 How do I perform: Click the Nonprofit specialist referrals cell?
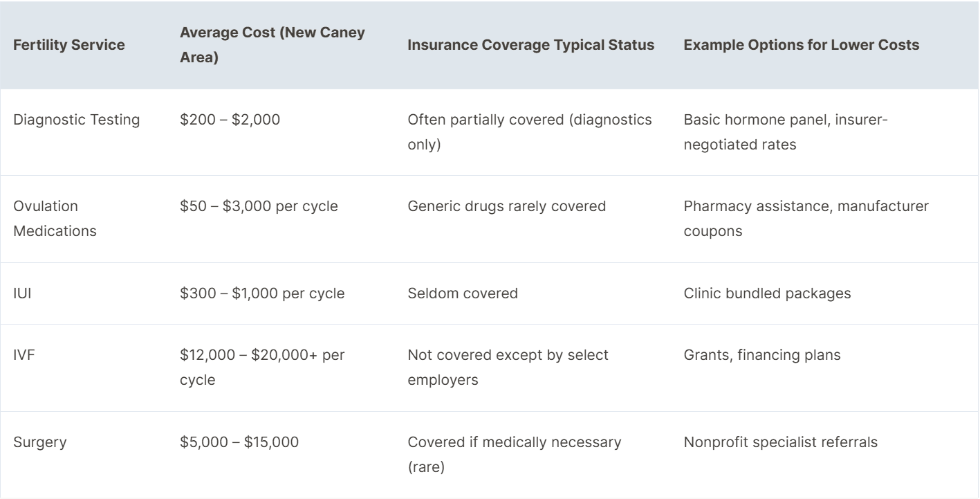click(781, 442)
